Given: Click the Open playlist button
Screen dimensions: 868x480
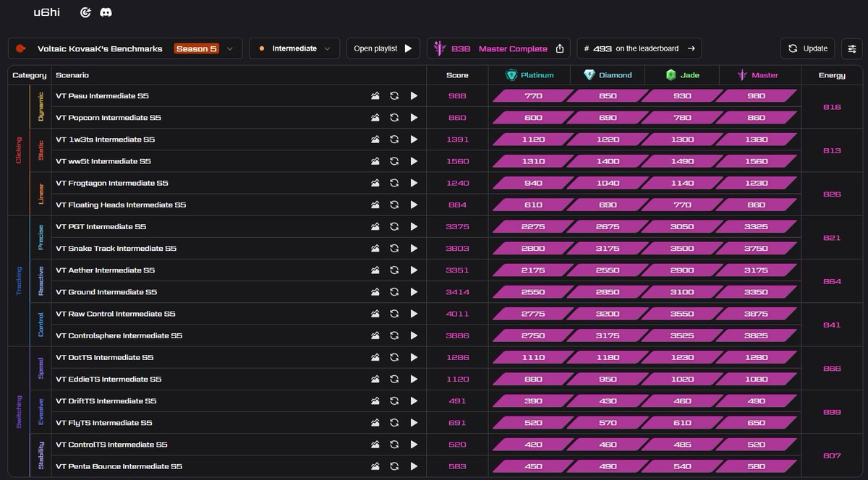Looking at the screenshot, I should (x=383, y=48).
